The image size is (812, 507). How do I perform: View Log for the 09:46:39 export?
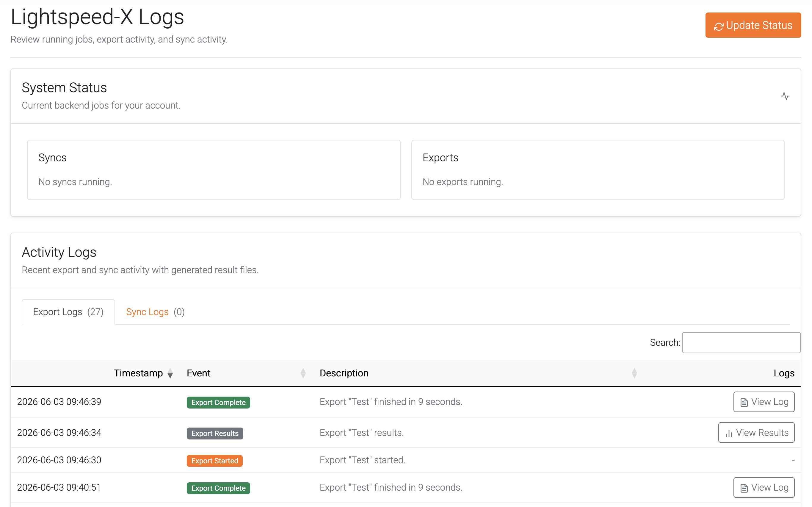(x=764, y=402)
